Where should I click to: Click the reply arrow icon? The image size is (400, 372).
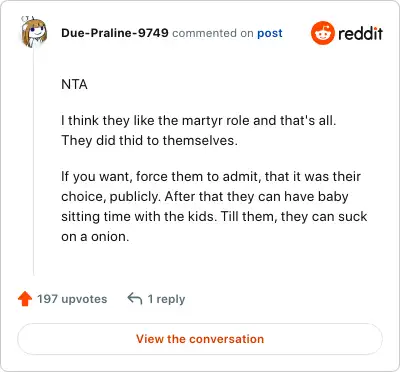click(135, 299)
